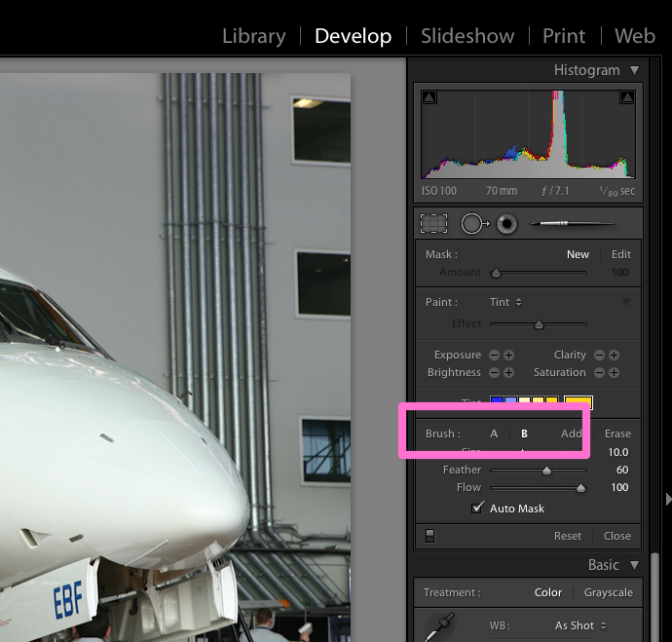Image resolution: width=672 pixels, height=642 pixels.
Task: Collapse the Histogram panel
Action: point(634,70)
